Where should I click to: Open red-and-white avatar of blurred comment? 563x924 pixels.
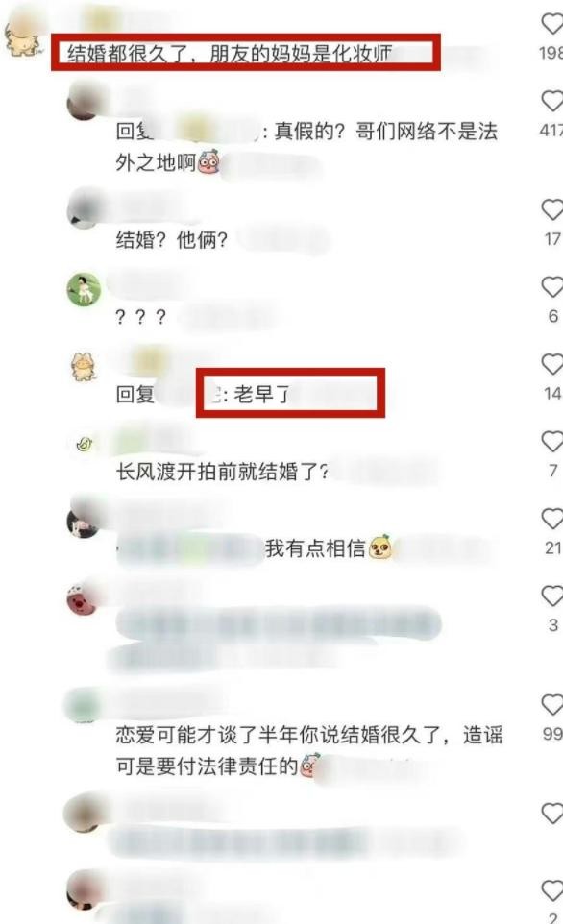[x=83, y=598]
